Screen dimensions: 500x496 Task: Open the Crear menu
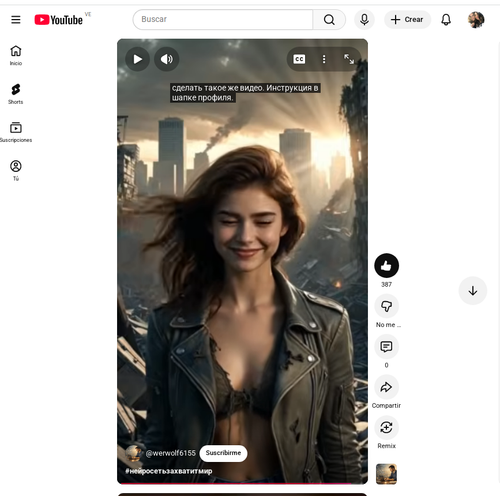coord(407,19)
